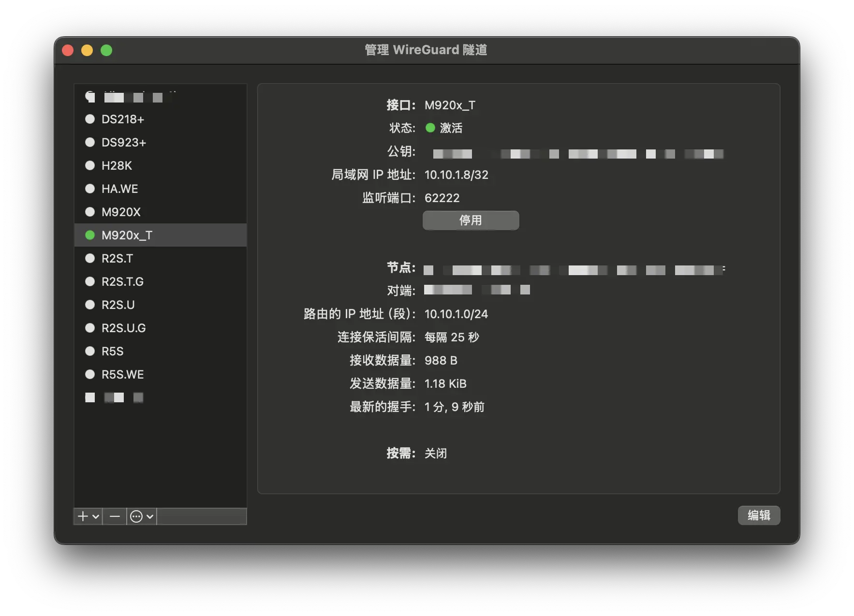Select the R2S.U tunnel

tap(118, 305)
